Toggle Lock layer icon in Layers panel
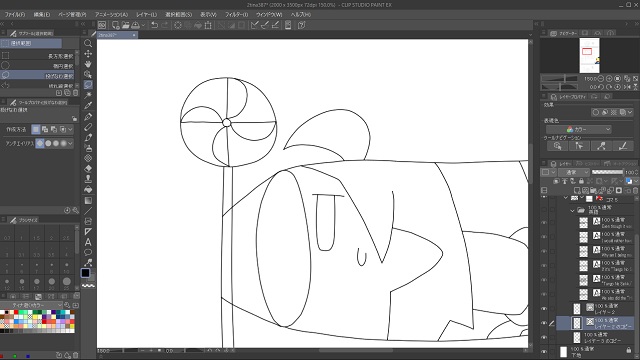This screenshot has width=640, height=360. 581,181
